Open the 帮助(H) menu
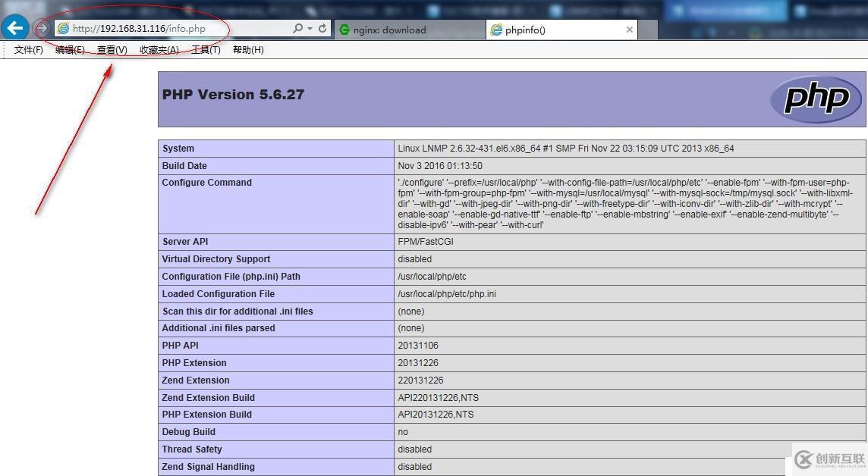 [x=247, y=49]
